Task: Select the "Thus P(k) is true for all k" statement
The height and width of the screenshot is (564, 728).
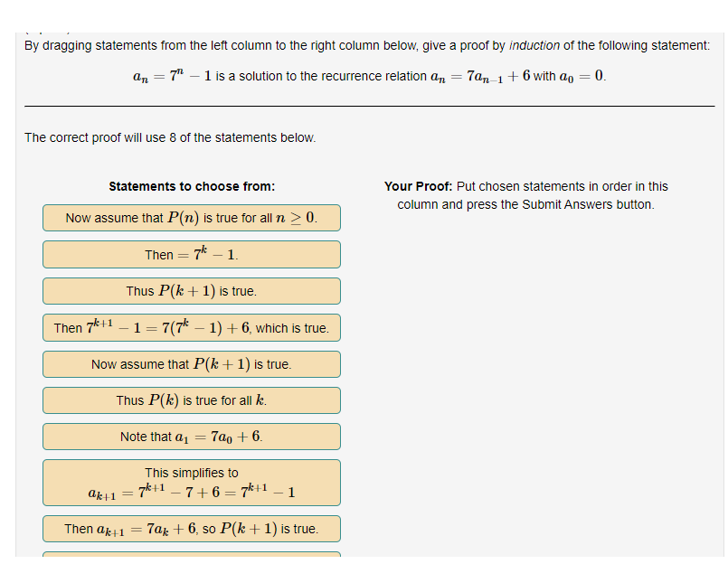Action: pyautogui.click(x=191, y=400)
